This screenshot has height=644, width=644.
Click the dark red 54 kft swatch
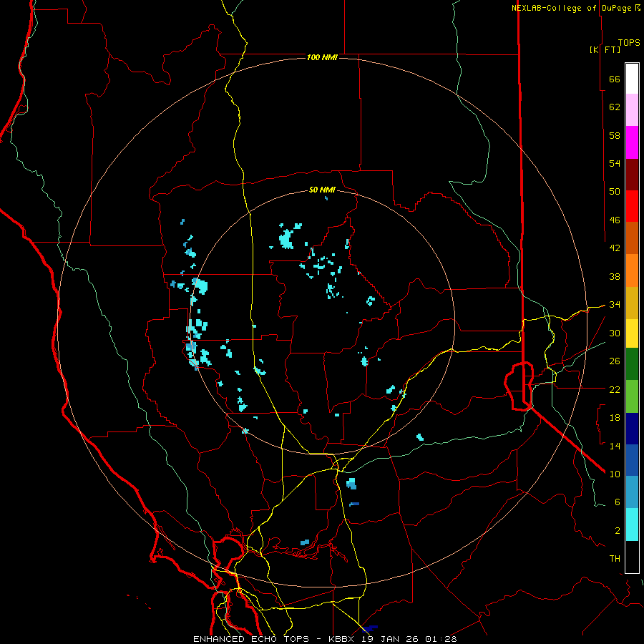632,174
